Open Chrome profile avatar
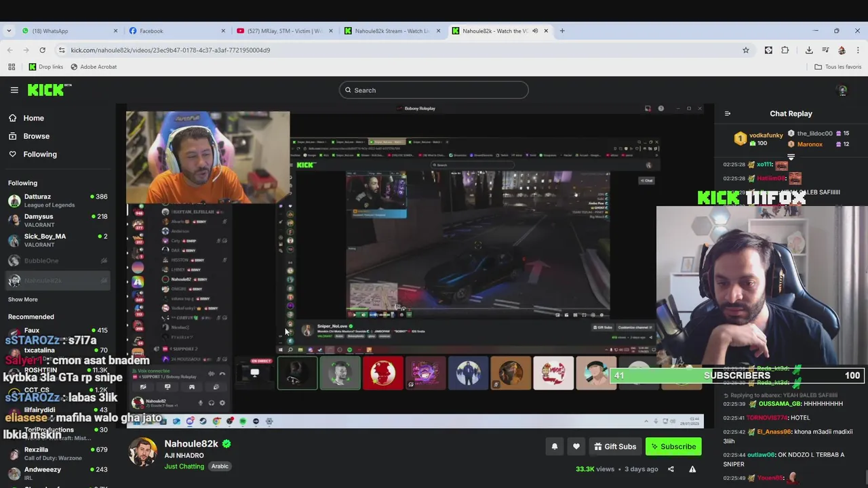The image size is (868, 488). coord(842,50)
